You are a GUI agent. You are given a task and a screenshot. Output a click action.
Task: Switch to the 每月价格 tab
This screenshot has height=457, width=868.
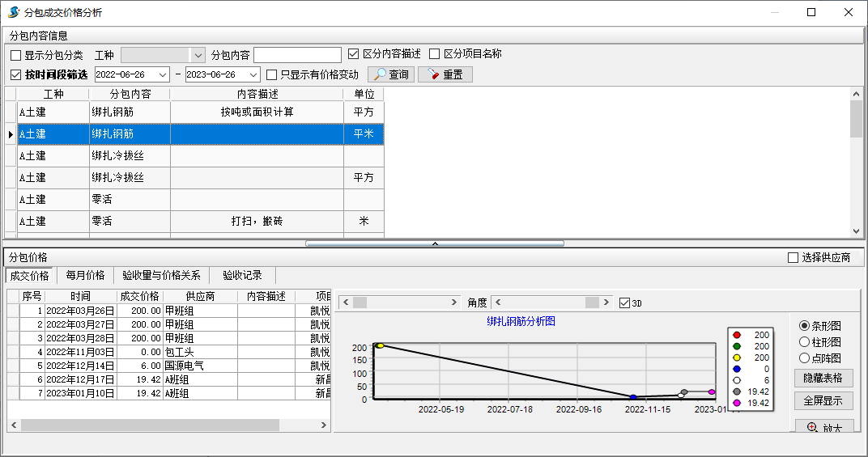(85, 275)
